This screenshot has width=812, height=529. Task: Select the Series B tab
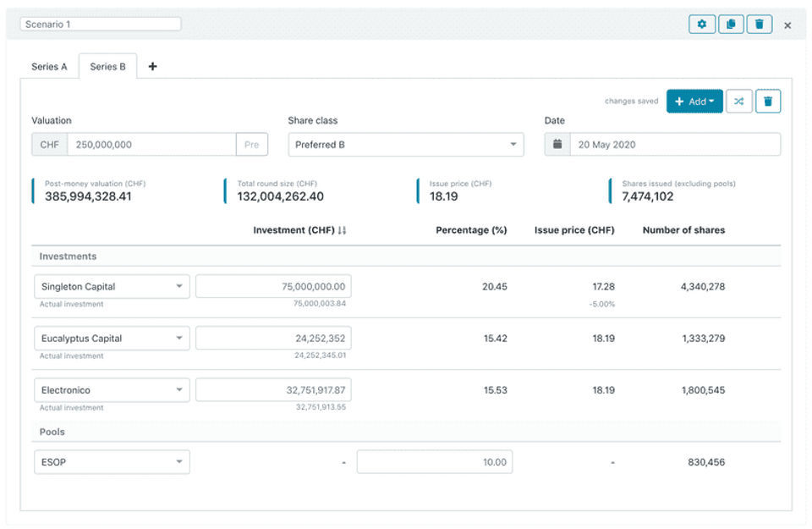click(x=107, y=67)
